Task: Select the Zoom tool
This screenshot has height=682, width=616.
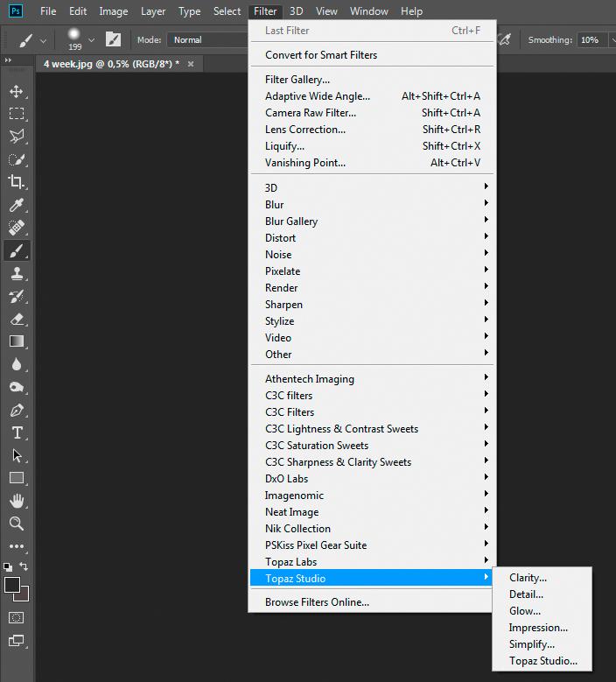Action: coord(17,524)
